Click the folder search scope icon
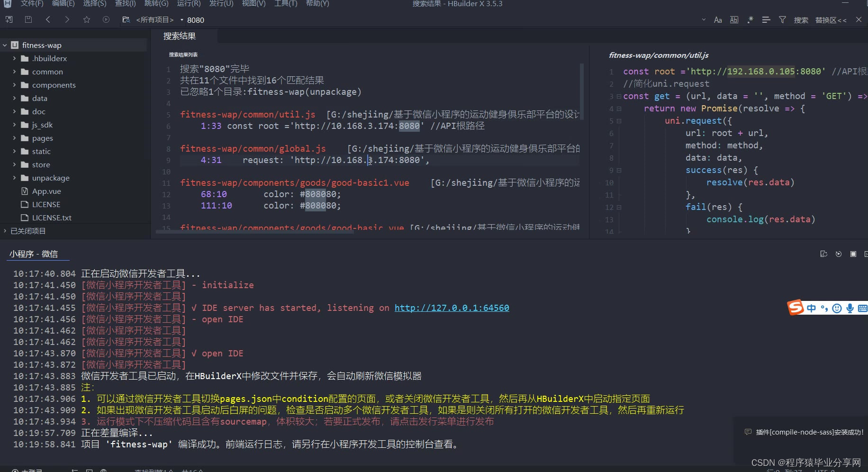Image resolution: width=868 pixels, height=472 pixels. click(126, 19)
